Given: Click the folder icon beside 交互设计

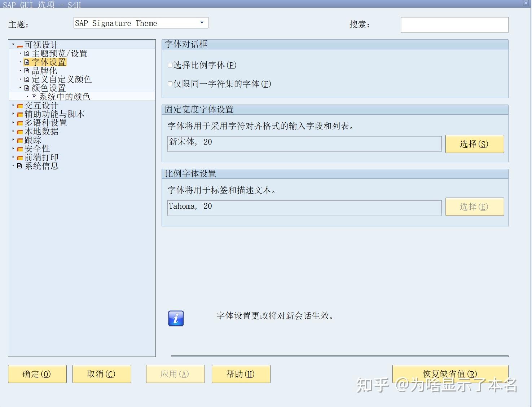Looking at the screenshot, I should click(20, 105).
